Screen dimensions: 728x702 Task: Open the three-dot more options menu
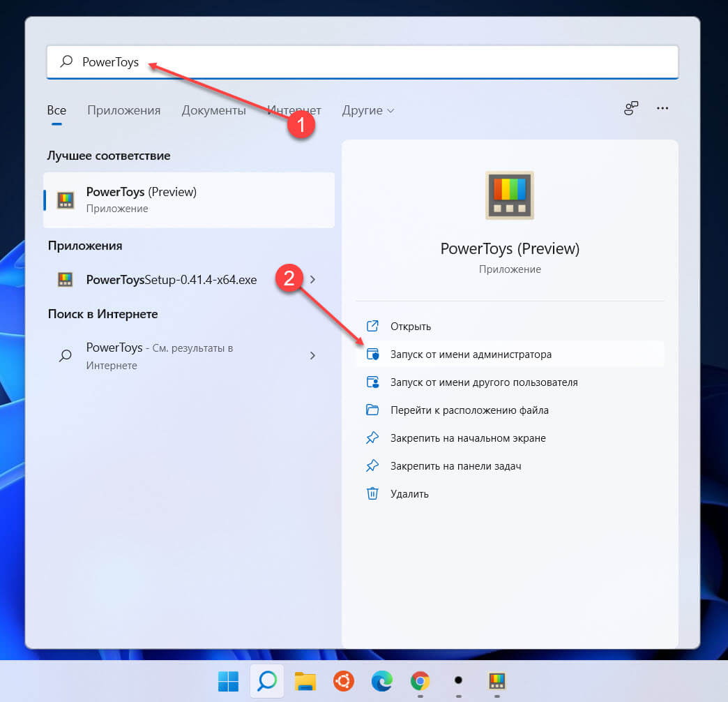pos(662,108)
